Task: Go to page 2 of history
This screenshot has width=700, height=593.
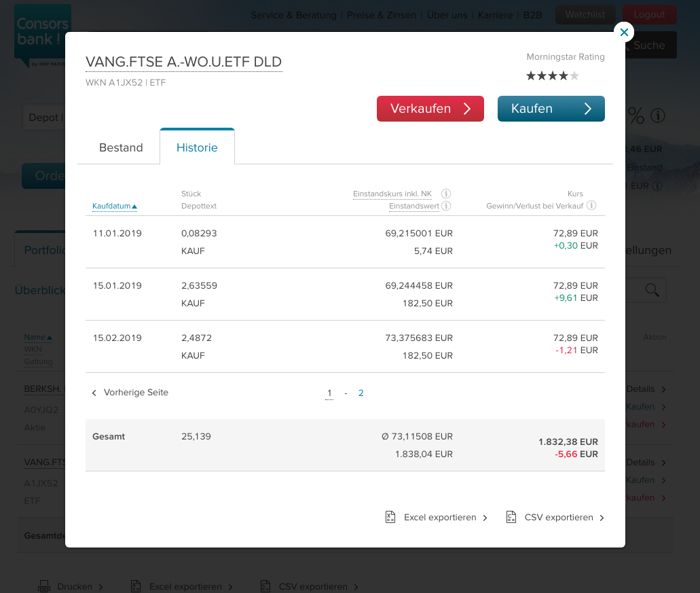Action: click(361, 393)
